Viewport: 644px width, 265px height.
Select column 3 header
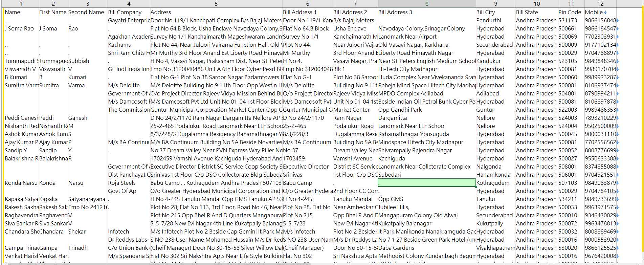point(88,4)
